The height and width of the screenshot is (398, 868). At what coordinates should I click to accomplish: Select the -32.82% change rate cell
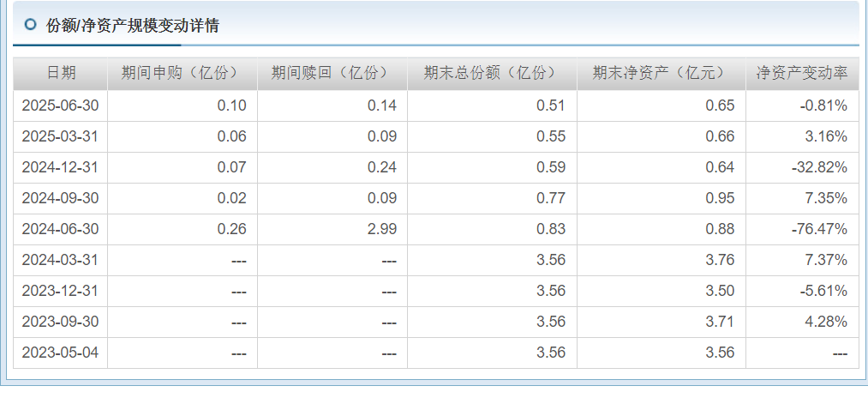[x=802, y=167]
